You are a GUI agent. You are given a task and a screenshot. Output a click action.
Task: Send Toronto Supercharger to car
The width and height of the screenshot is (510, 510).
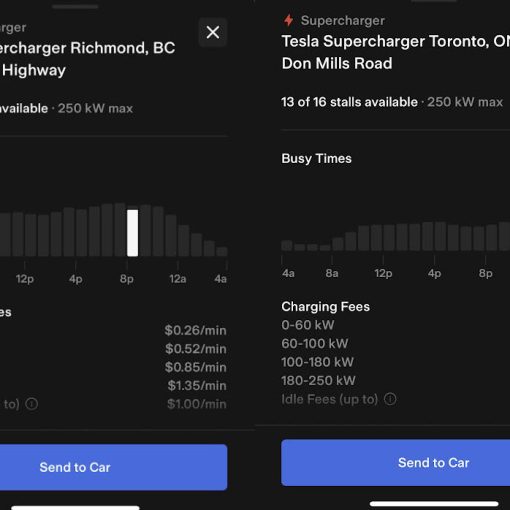click(396, 462)
